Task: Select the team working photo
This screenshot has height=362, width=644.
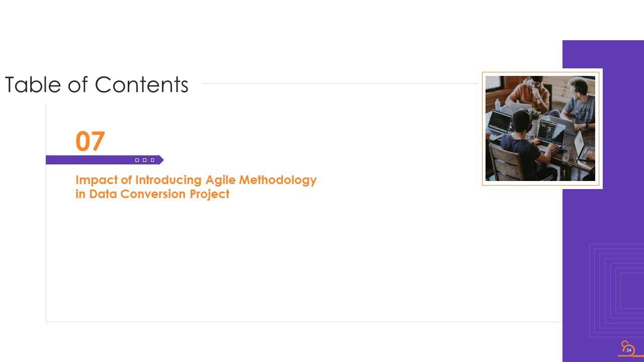Action: [540, 128]
